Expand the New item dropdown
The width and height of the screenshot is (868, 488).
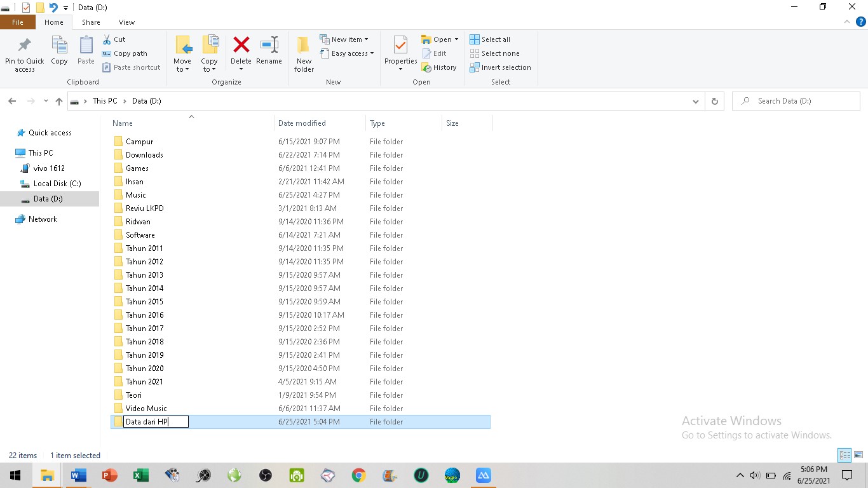click(344, 39)
